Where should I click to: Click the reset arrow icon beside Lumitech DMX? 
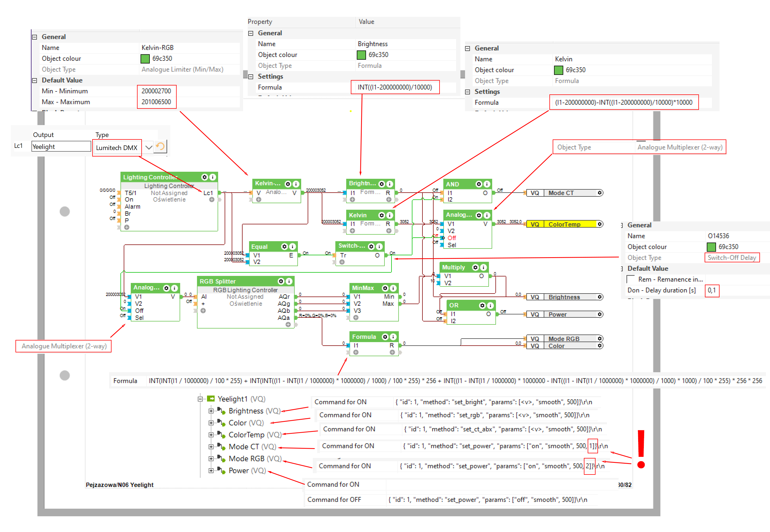coord(160,146)
